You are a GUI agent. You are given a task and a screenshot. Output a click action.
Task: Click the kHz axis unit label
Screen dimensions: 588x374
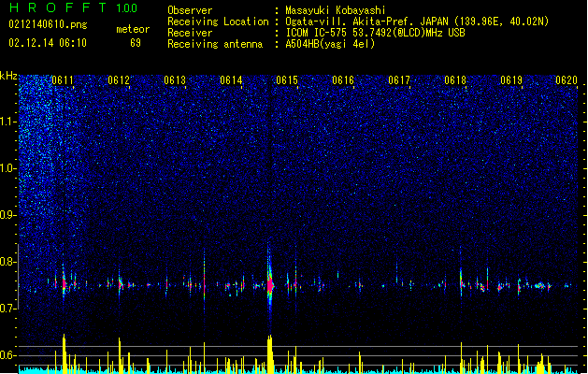(x=8, y=76)
